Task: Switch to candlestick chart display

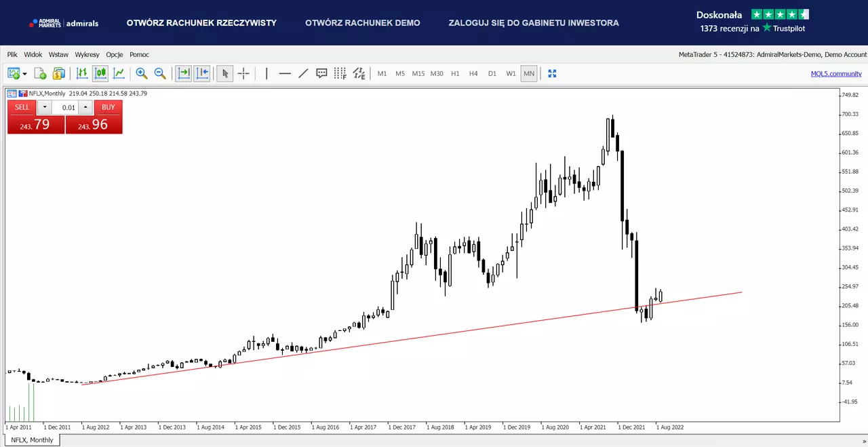Action: coord(100,73)
